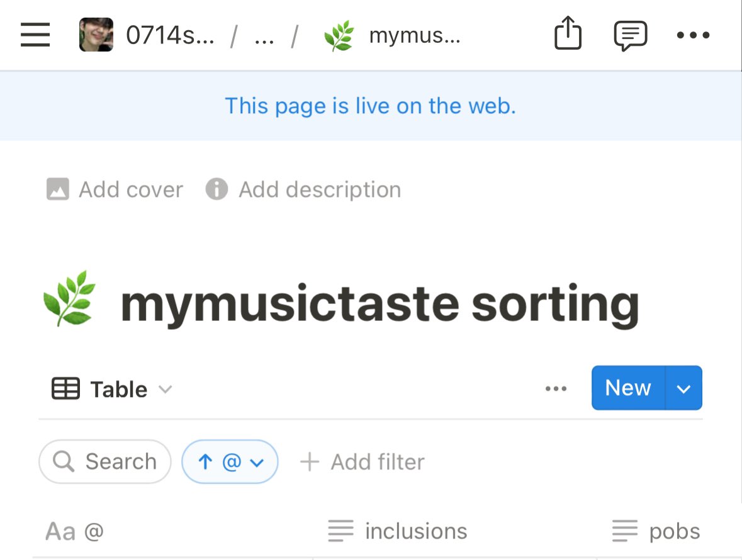This screenshot has height=560, width=742.
Task: Open the @ ascending sort pill
Action: click(x=230, y=462)
